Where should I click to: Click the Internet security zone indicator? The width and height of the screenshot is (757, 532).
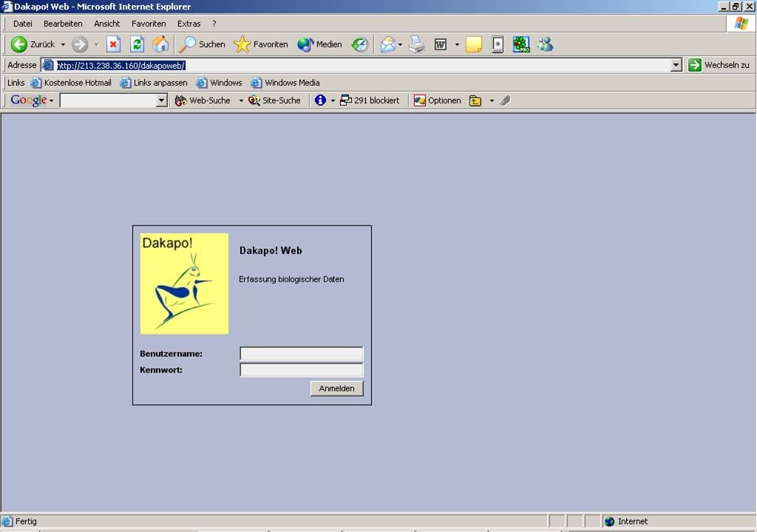click(626, 522)
